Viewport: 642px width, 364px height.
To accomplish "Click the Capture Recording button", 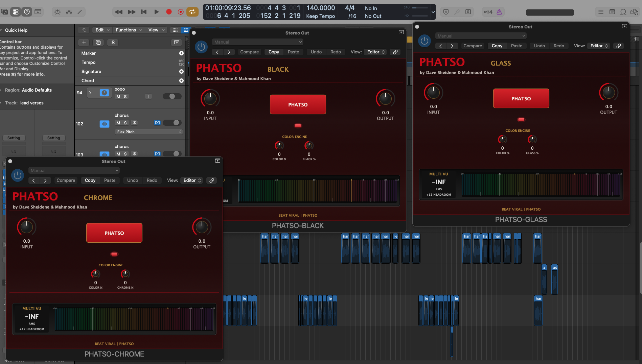I will tap(181, 12).
